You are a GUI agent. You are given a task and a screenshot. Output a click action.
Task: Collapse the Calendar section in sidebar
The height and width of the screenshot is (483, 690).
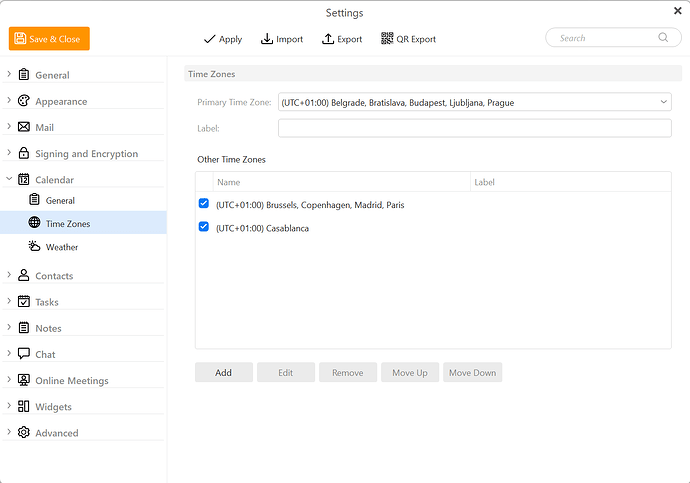pyautogui.click(x=9, y=180)
